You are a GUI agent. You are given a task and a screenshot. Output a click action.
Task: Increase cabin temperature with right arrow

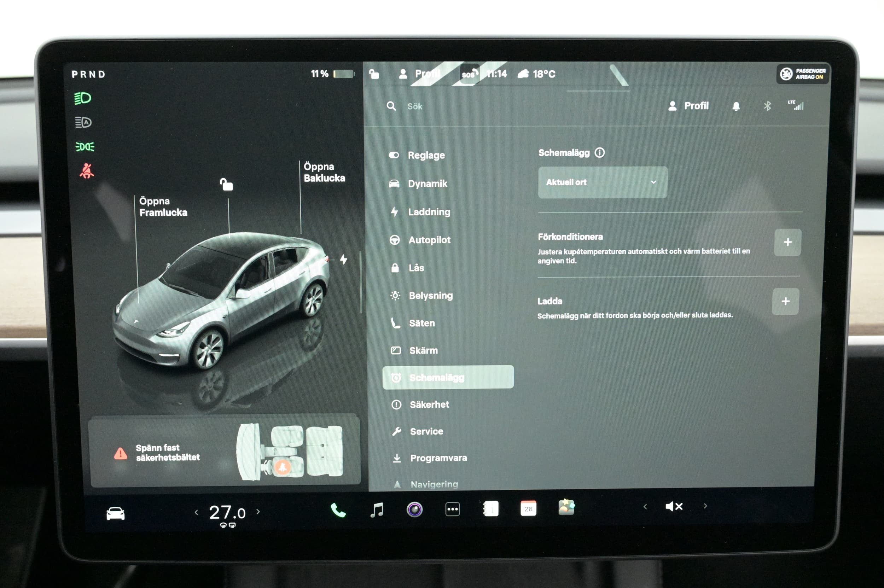point(258,512)
